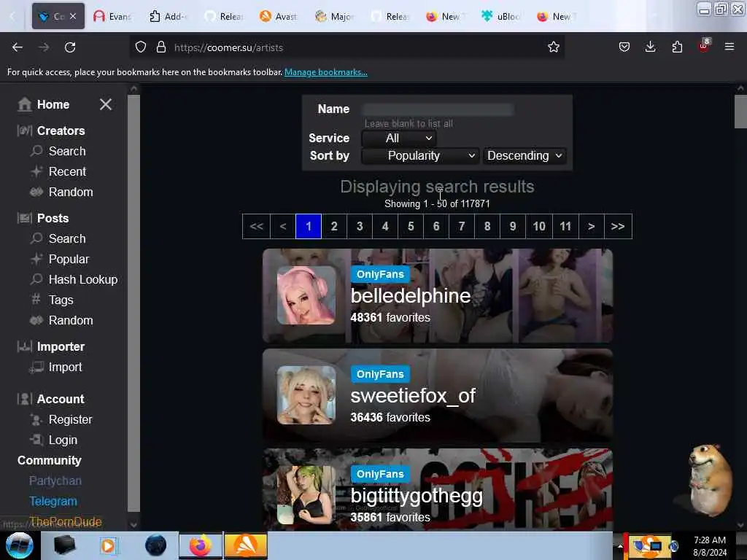Jump to last page with >> button
This screenshot has width=747, height=560.
pyautogui.click(x=618, y=226)
